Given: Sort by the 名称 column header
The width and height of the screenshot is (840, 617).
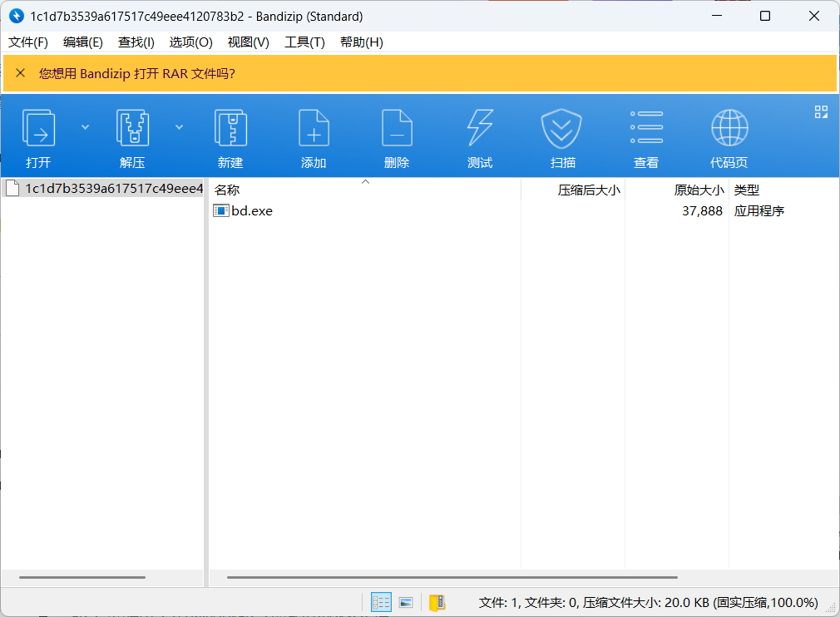Looking at the screenshot, I should pyautogui.click(x=365, y=190).
